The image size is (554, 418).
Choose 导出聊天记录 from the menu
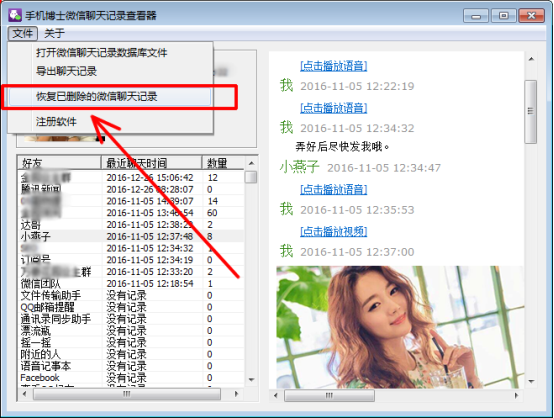66,71
